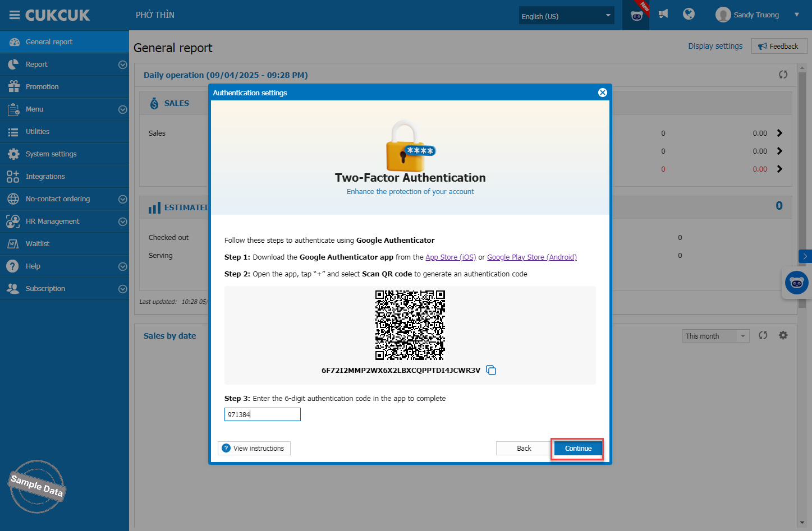
Task: Click the globe icon in header
Action: coord(689,14)
